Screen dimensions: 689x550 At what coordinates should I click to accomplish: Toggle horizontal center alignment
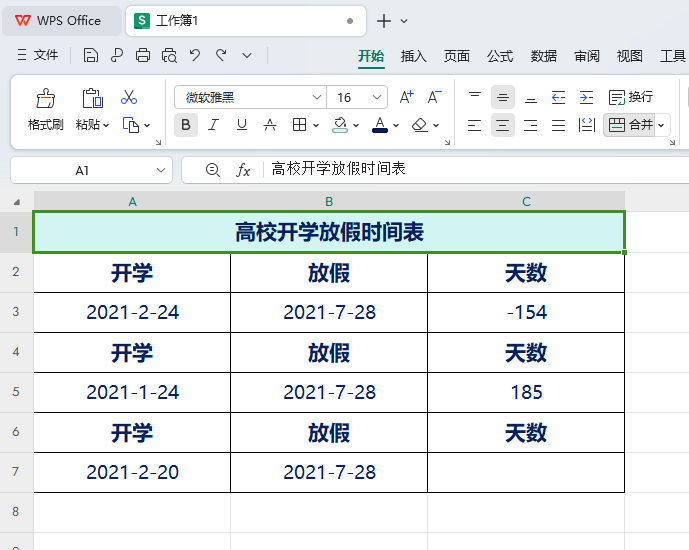coord(503,125)
